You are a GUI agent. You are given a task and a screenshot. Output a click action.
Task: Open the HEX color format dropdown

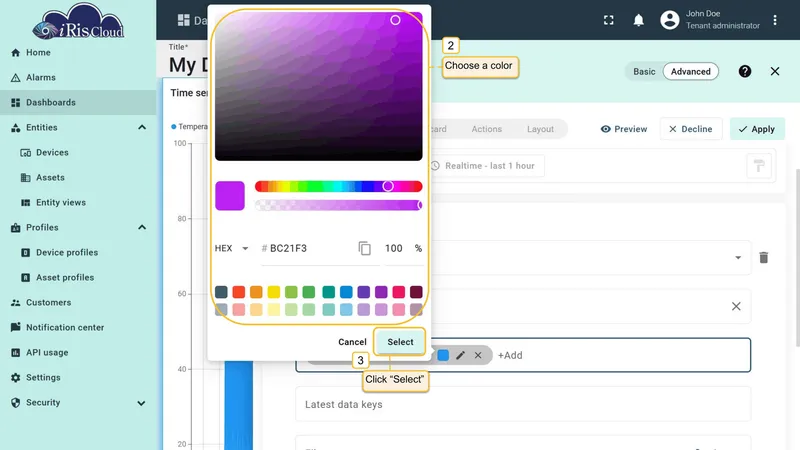[x=231, y=248]
